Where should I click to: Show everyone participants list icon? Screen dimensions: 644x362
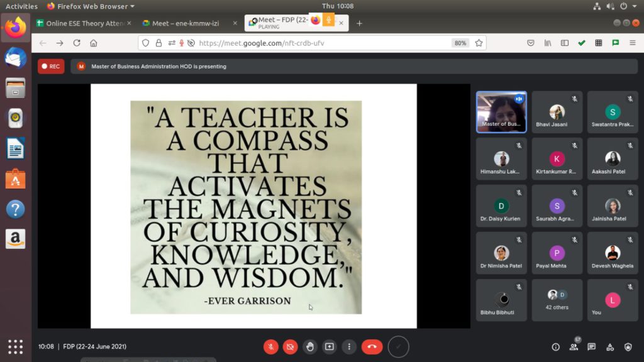tap(574, 347)
